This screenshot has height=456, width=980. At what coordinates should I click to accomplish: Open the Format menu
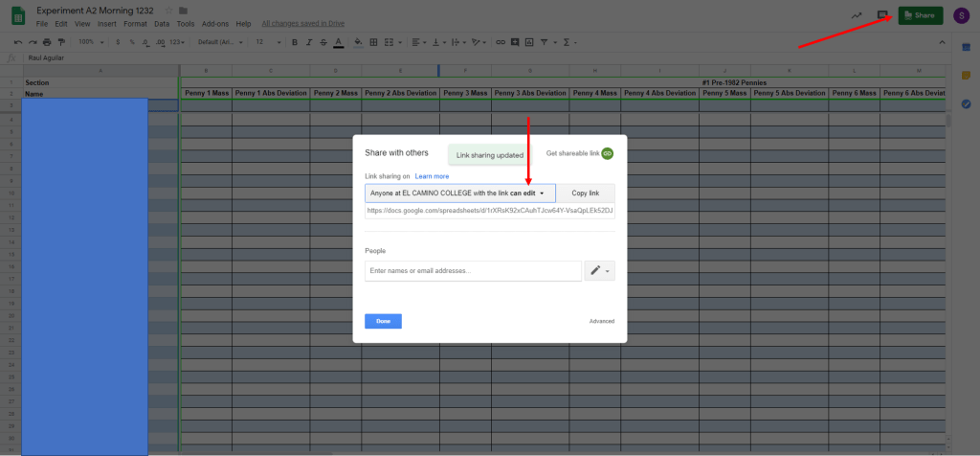(135, 23)
